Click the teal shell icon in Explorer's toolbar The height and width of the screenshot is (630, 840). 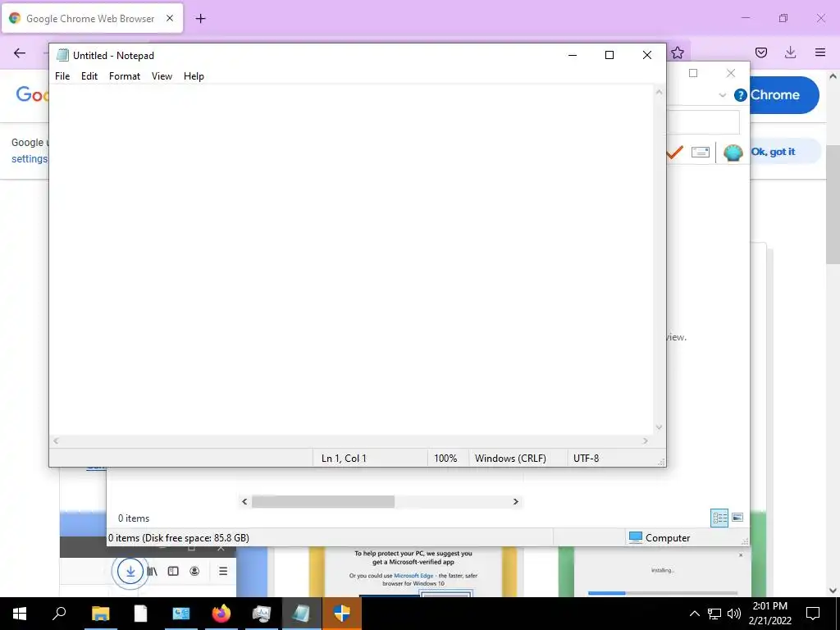(x=733, y=153)
